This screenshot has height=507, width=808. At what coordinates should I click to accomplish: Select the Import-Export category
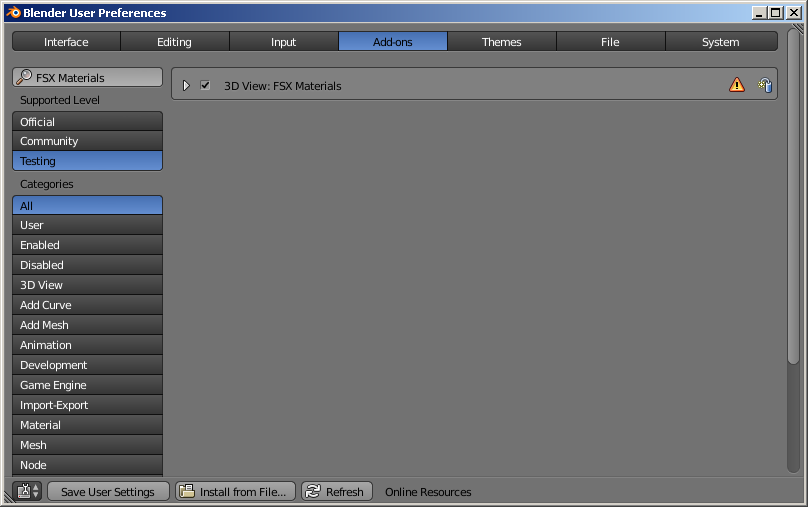point(87,405)
